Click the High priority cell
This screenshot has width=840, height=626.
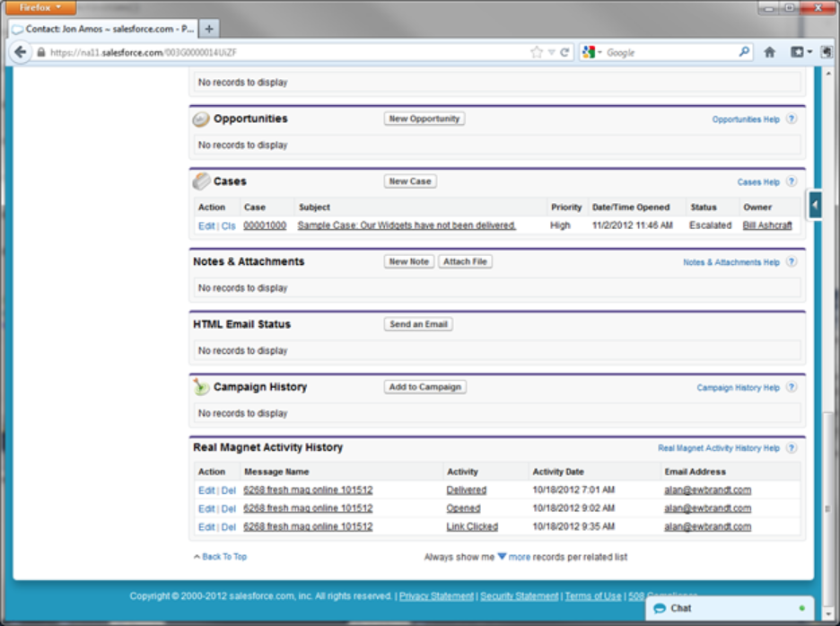pos(560,225)
